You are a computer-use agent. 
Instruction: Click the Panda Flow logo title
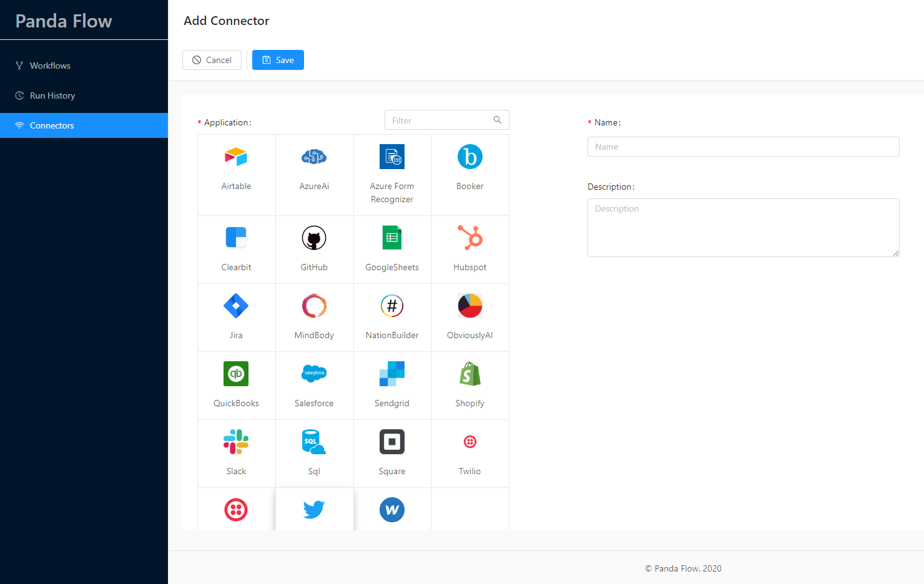click(64, 21)
